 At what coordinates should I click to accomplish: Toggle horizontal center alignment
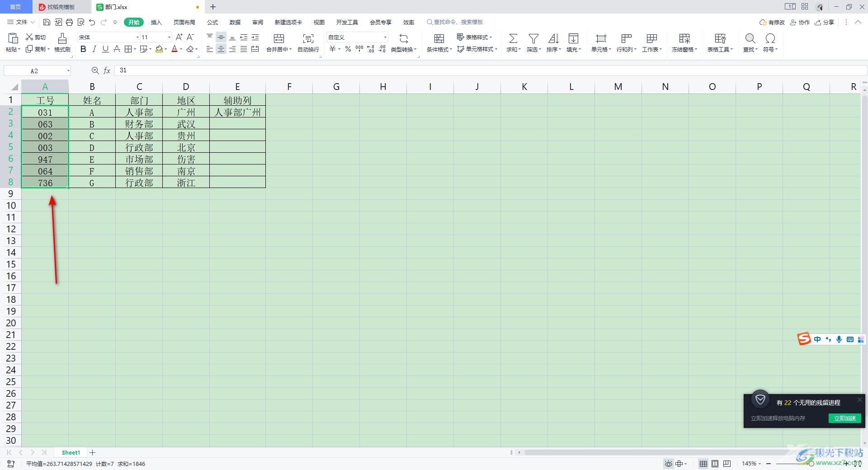click(221, 49)
